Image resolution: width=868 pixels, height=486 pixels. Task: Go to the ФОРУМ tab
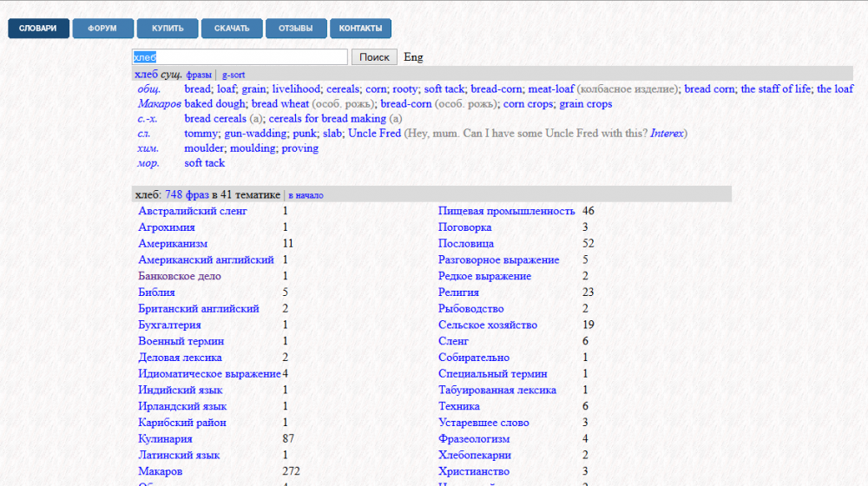click(102, 29)
